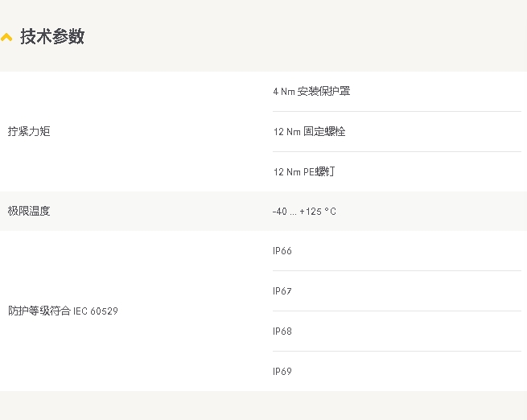Screen dimensions: 527x420
Task: Click the divider line below IP68
Action: click(397, 351)
